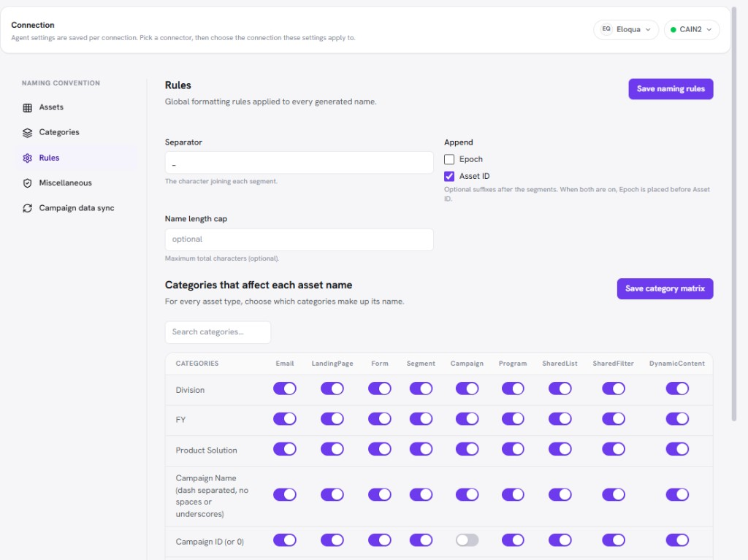The image size is (748, 560).
Task: Click the green CAIN2 status dot
Action: pos(673,30)
